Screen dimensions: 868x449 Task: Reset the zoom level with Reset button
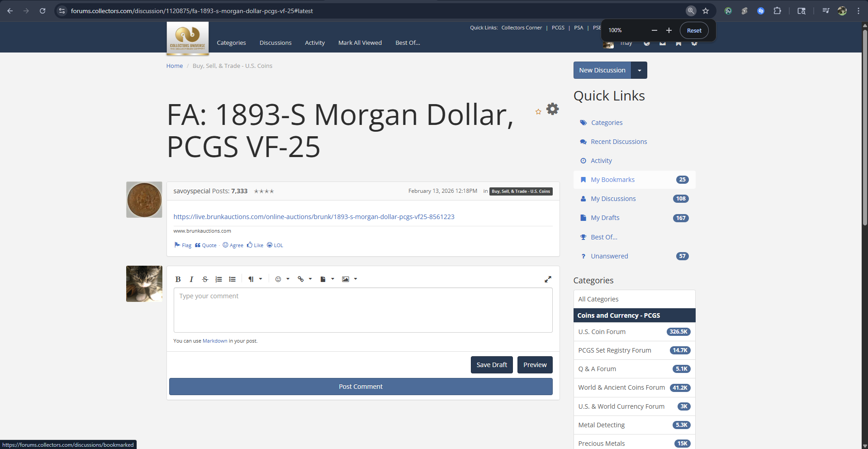point(694,30)
